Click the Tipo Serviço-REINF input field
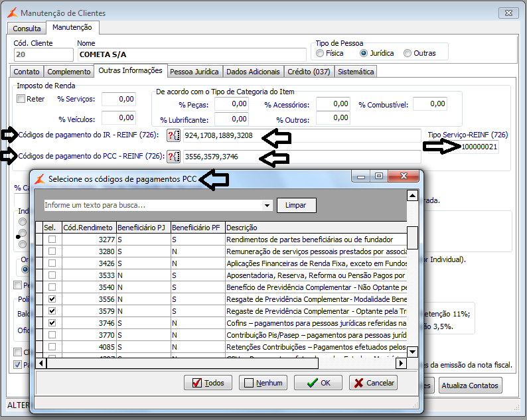Screen dimensions: 527x420 click(479, 147)
